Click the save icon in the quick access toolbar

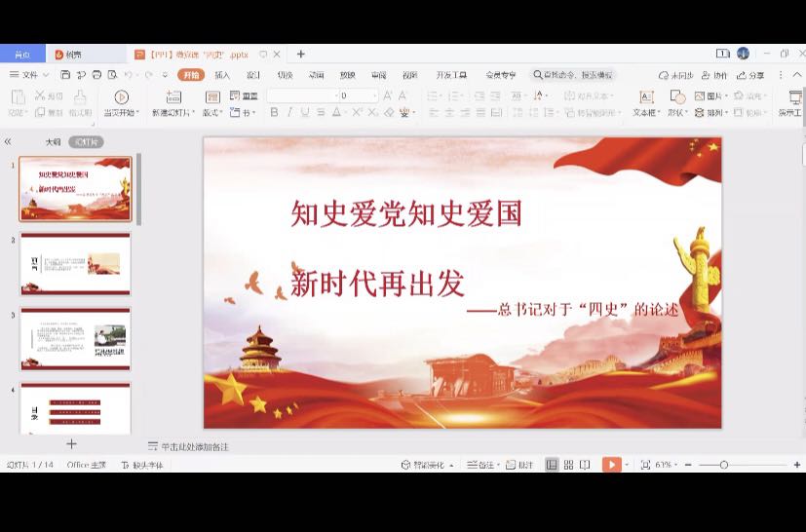(x=65, y=75)
